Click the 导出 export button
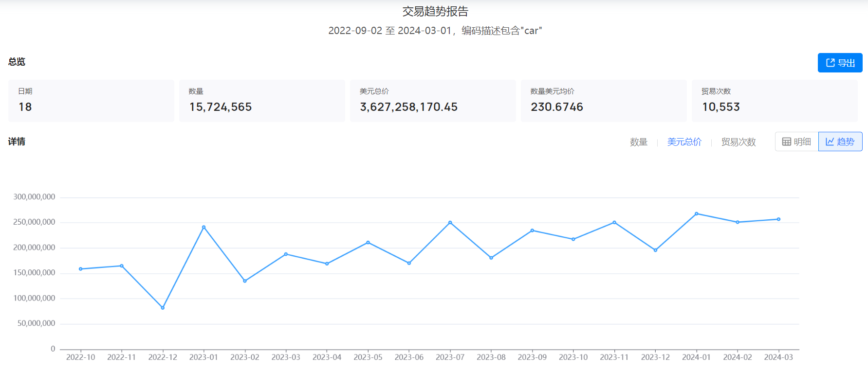 840,63
